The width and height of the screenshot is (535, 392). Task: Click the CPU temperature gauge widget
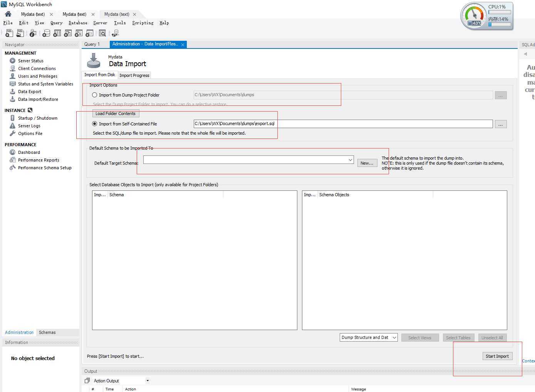475,16
